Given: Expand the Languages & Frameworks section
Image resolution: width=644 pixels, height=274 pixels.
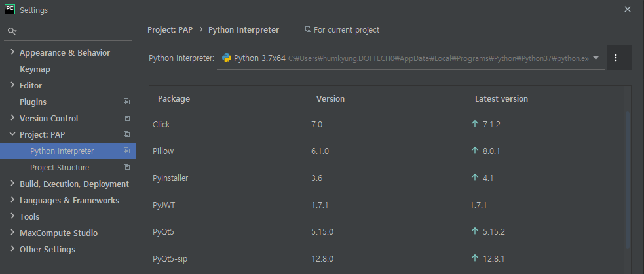Looking at the screenshot, I should (x=12, y=200).
